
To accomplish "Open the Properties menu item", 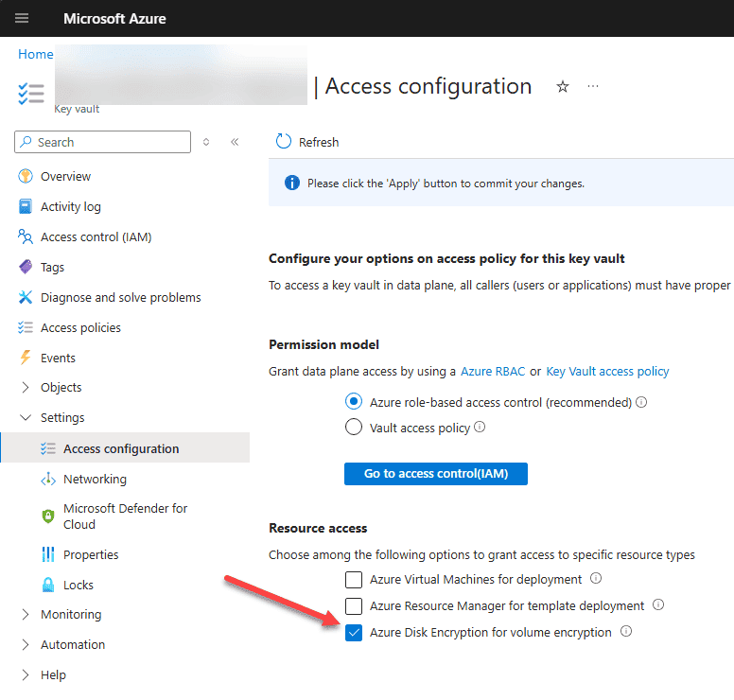I will (x=91, y=554).
